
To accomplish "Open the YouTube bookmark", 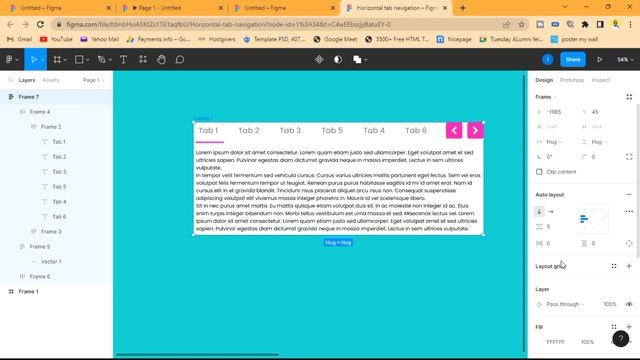I will [x=56, y=39].
